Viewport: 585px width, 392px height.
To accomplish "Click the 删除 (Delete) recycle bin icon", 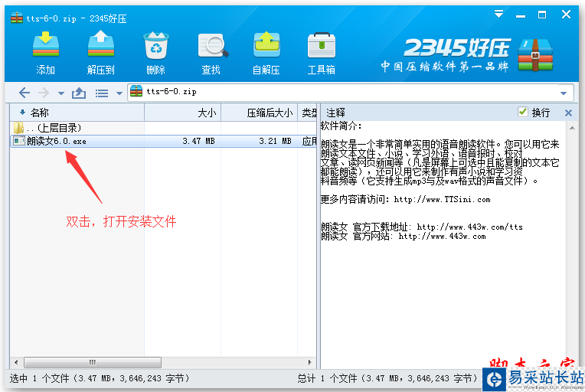I will [x=156, y=45].
